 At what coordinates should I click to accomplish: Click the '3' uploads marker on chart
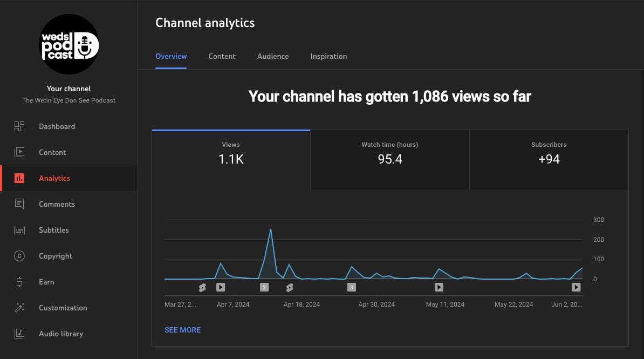click(351, 287)
